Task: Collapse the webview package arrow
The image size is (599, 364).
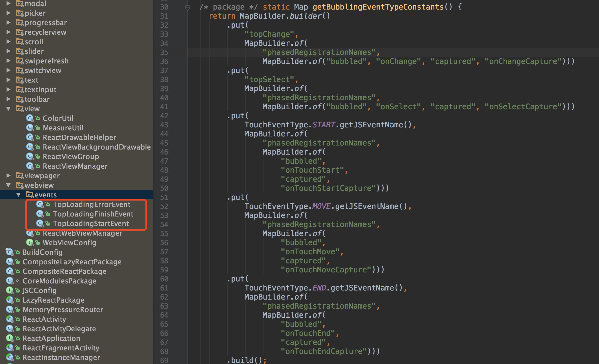Action: point(8,185)
